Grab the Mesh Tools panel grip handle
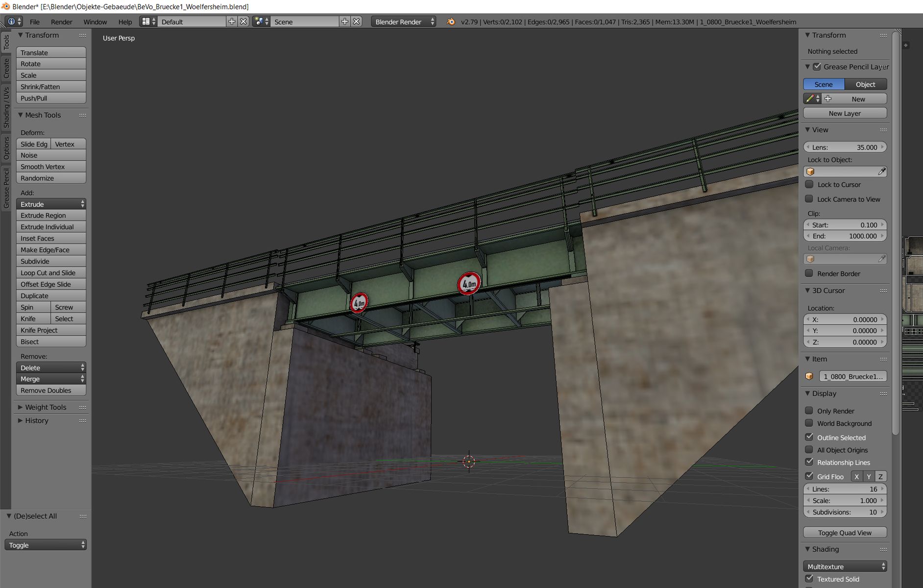 click(82, 116)
